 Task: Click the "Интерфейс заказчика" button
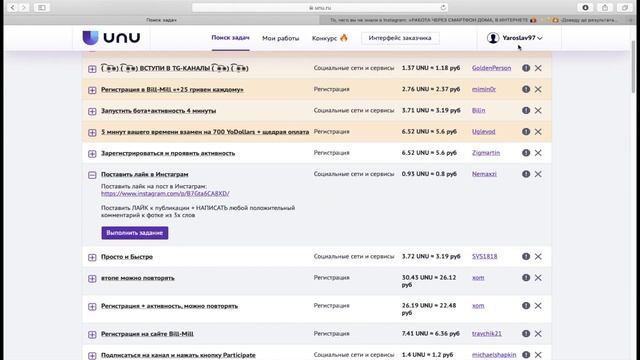[x=400, y=38]
